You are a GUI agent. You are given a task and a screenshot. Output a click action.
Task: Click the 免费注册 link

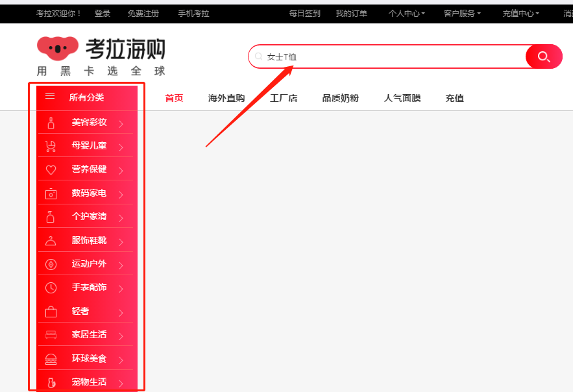coord(143,14)
